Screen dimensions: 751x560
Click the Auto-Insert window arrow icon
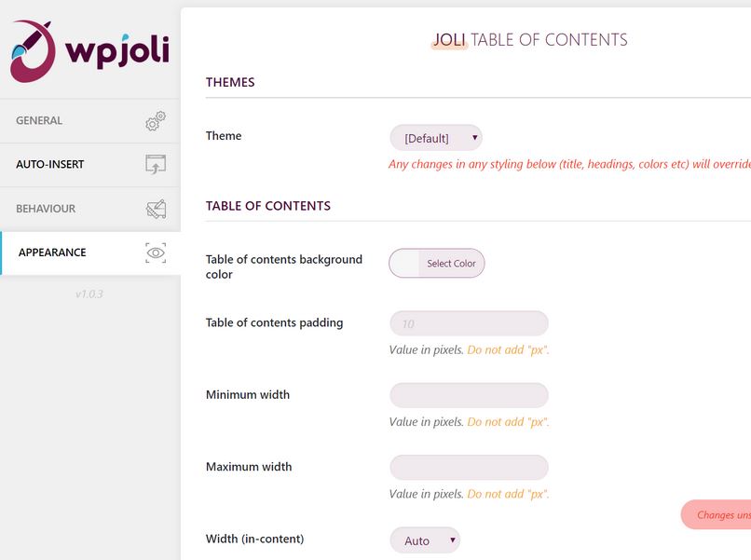(156, 164)
